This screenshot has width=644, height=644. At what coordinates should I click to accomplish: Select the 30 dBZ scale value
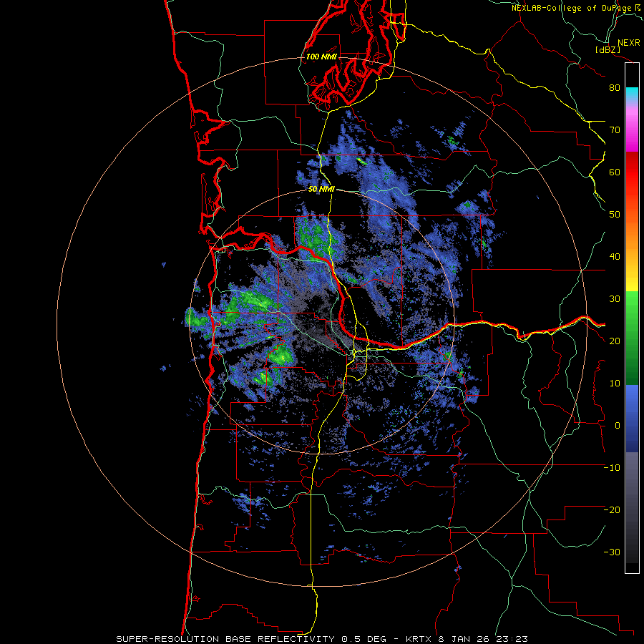pos(615,299)
